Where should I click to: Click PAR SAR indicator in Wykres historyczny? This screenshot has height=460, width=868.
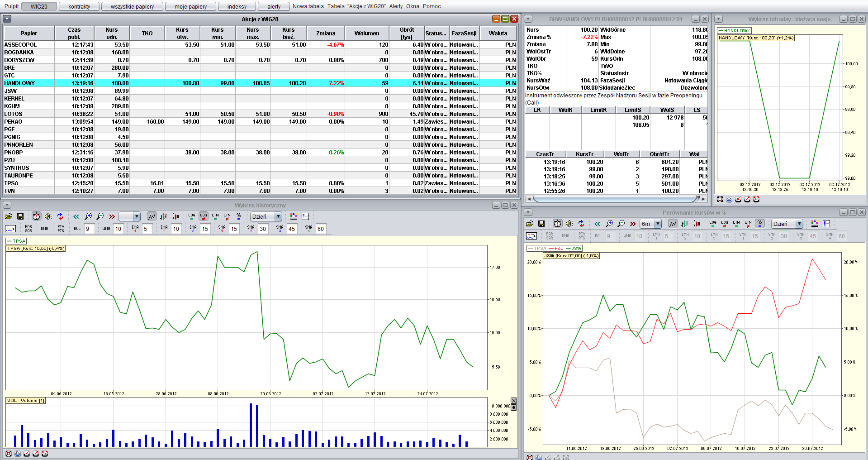(28, 229)
